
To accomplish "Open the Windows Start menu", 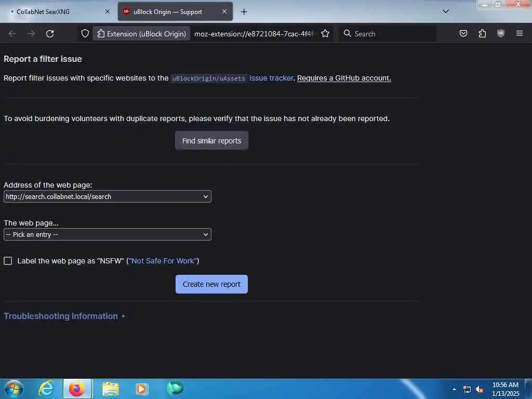I will [14, 389].
